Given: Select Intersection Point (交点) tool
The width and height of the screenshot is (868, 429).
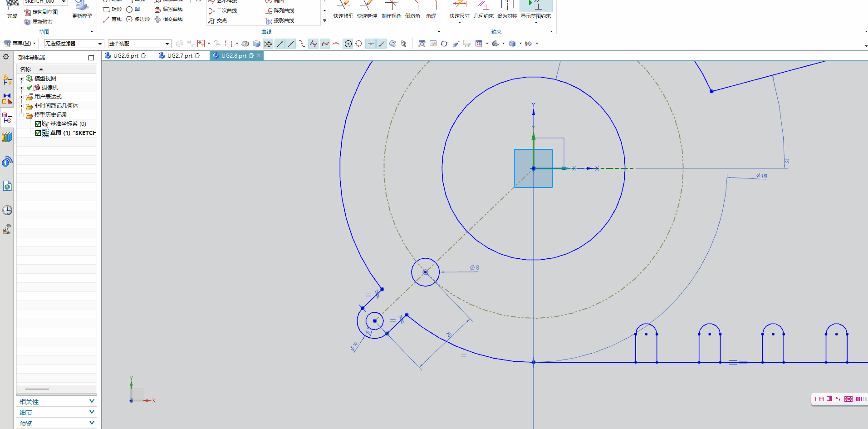Looking at the screenshot, I should pos(217,20).
